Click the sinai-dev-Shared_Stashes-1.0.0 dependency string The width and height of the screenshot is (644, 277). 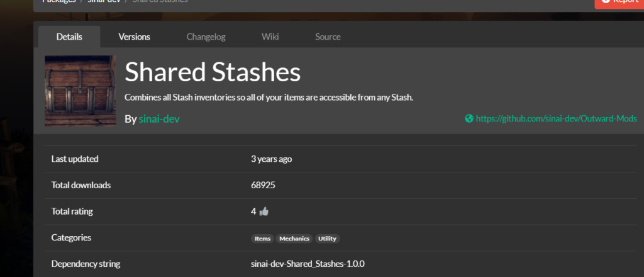pyautogui.click(x=308, y=264)
